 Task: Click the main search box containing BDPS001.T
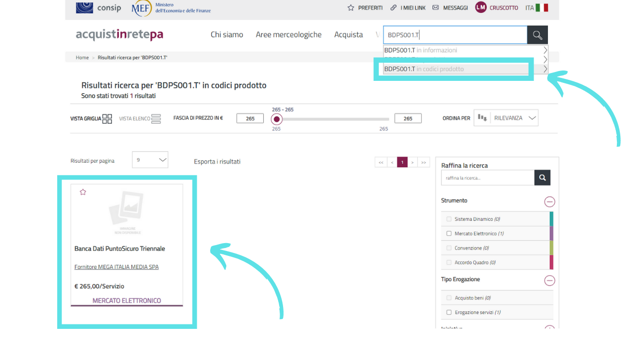455,35
